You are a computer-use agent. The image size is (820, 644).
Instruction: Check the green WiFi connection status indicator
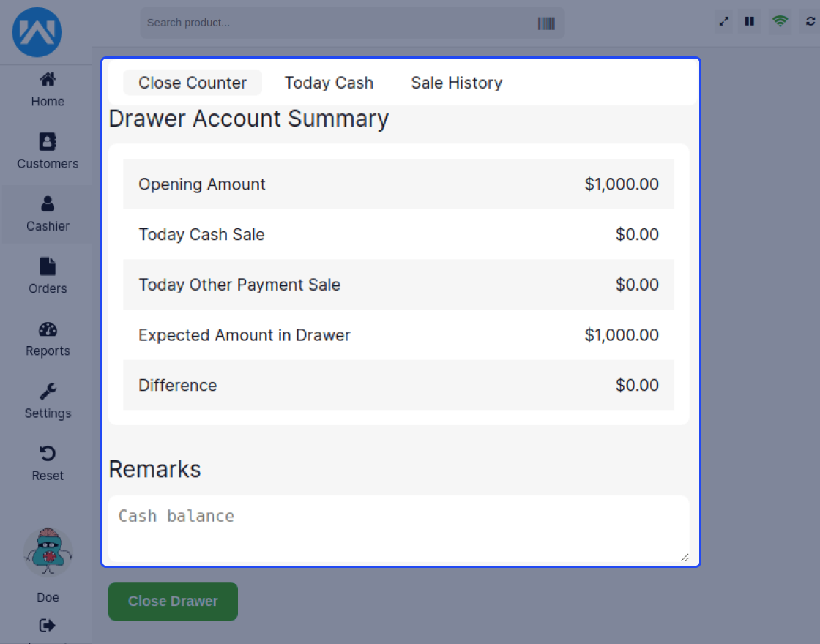[779, 21]
